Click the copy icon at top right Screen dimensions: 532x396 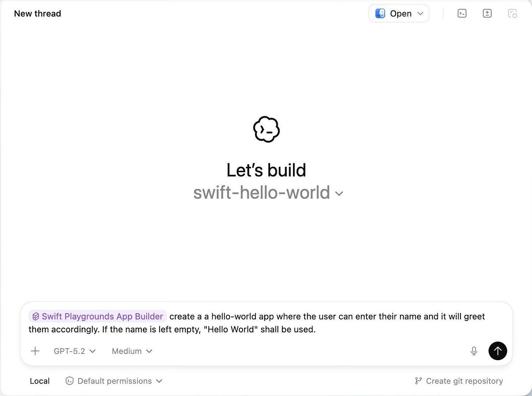512,14
